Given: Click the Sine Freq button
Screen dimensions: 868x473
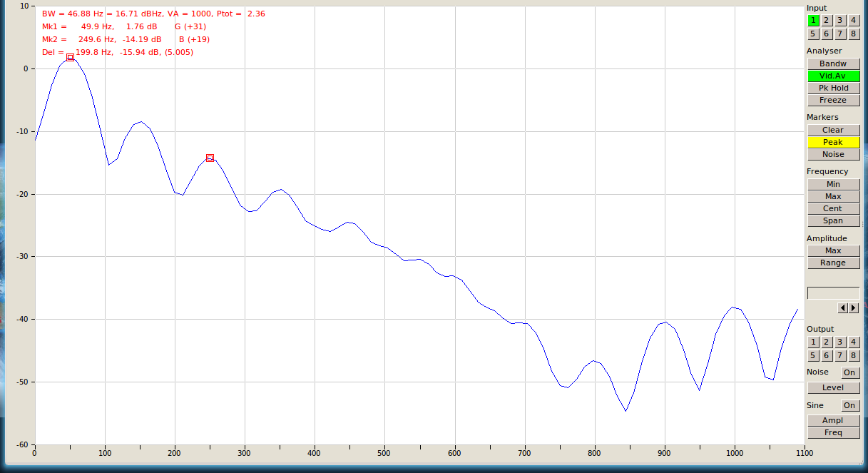Looking at the screenshot, I should [833, 433].
